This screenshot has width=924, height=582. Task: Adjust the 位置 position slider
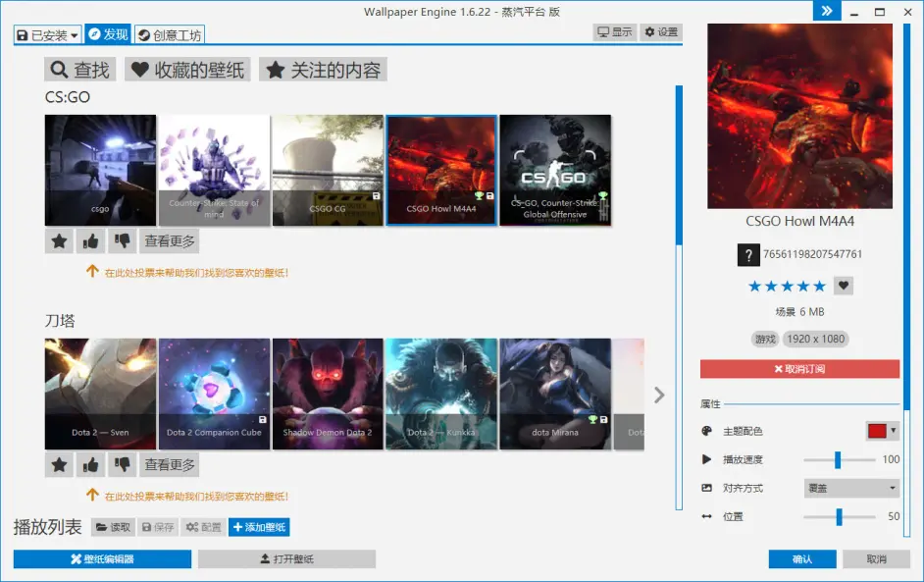pos(839,517)
